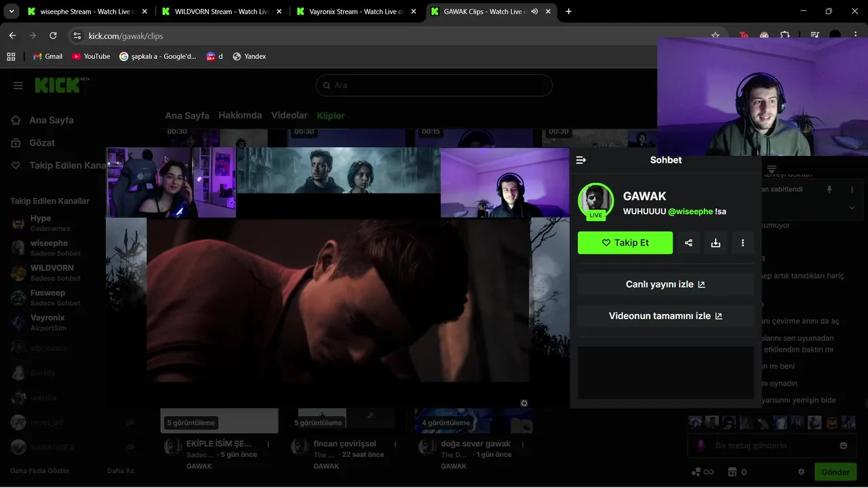868x488 pixels.
Task: Open options for fincan çevirişsel clip
Action: (x=396, y=444)
